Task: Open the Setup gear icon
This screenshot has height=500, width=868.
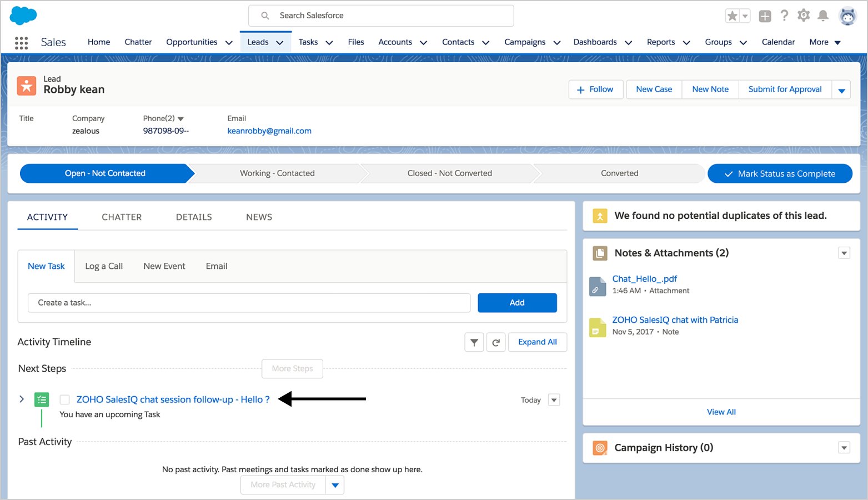Action: tap(804, 16)
